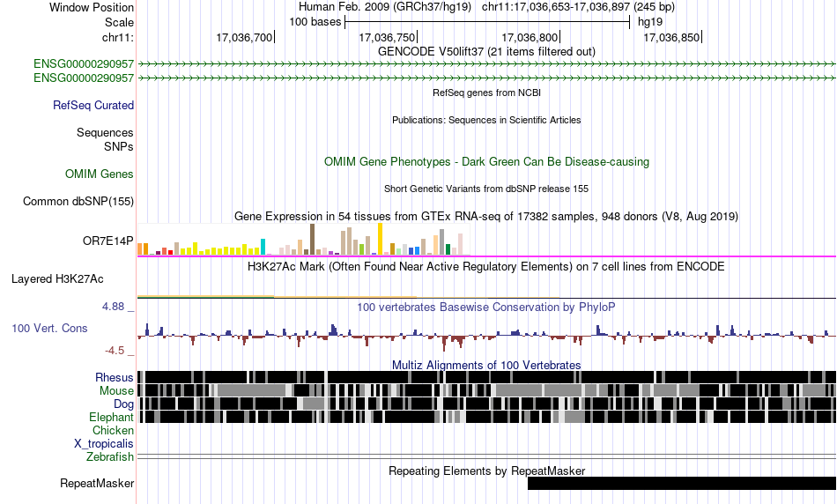Click the SNPs track label
The height and width of the screenshot is (504, 837).
click(x=119, y=146)
